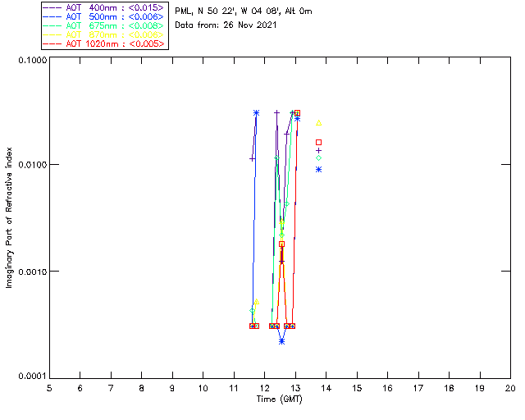Screen dimensions: 525x420
Task: Click the x-axis tick label 17
Action: click(x=418, y=388)
